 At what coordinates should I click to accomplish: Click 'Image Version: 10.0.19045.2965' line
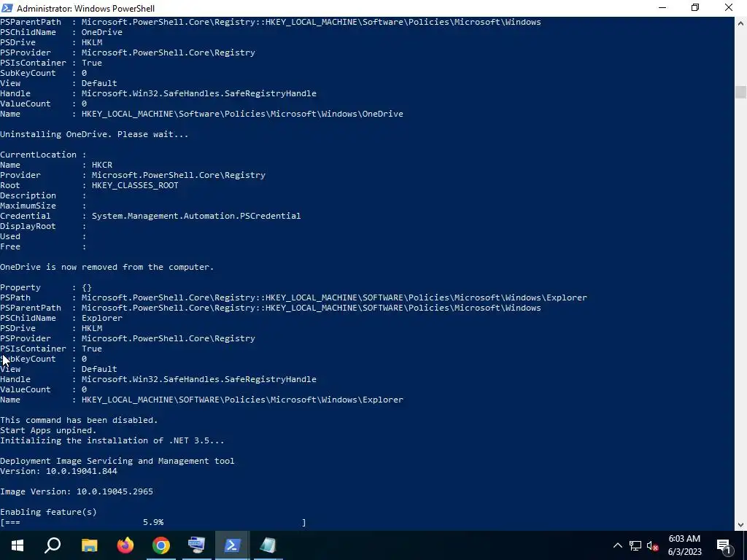tap(77, 491)
